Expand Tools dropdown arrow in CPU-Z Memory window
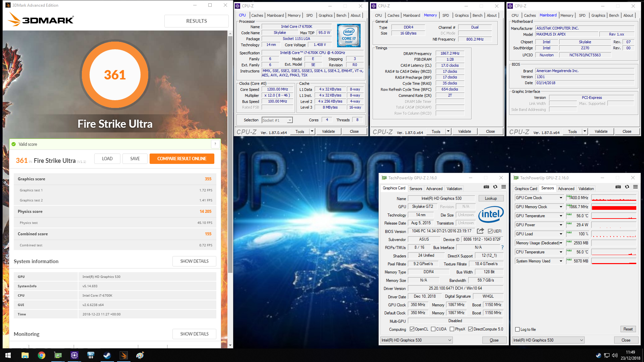Image resolution: width=644 pixels, height=362 pixels. [448, 131]
